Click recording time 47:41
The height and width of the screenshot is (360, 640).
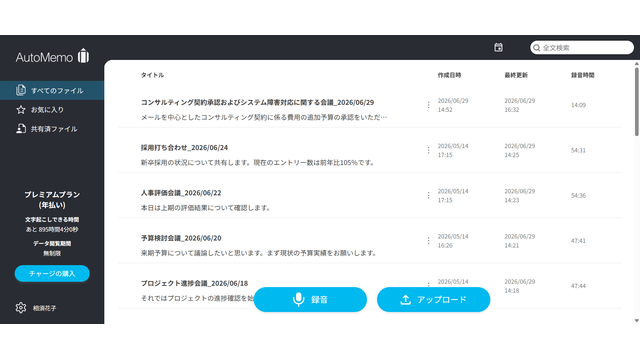point(578,241)
